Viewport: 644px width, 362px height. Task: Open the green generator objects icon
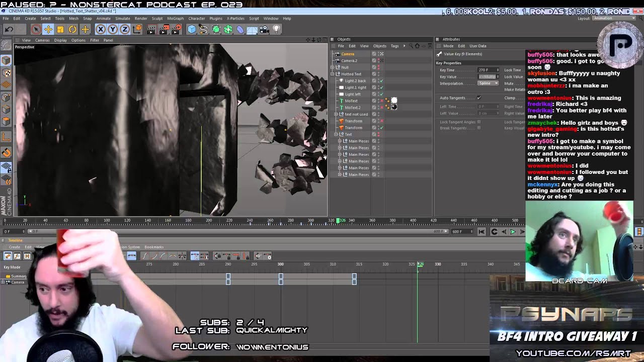pyautogui.click(x=216, y=30)
